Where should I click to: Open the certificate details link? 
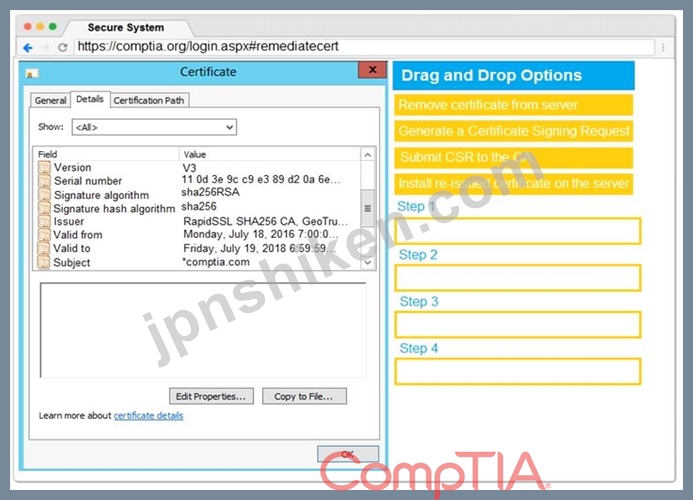click(148, 416)
